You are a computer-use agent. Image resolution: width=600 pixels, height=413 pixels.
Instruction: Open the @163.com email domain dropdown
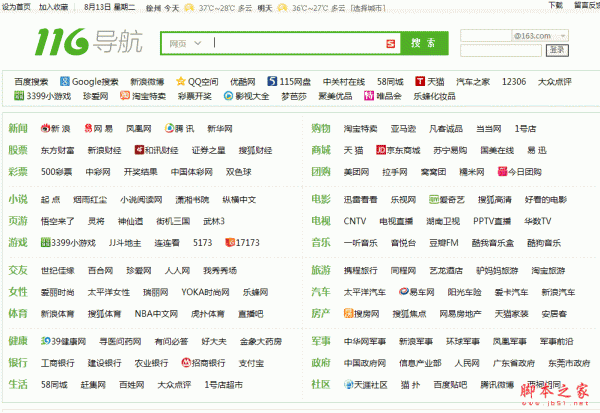click(540, 36)
